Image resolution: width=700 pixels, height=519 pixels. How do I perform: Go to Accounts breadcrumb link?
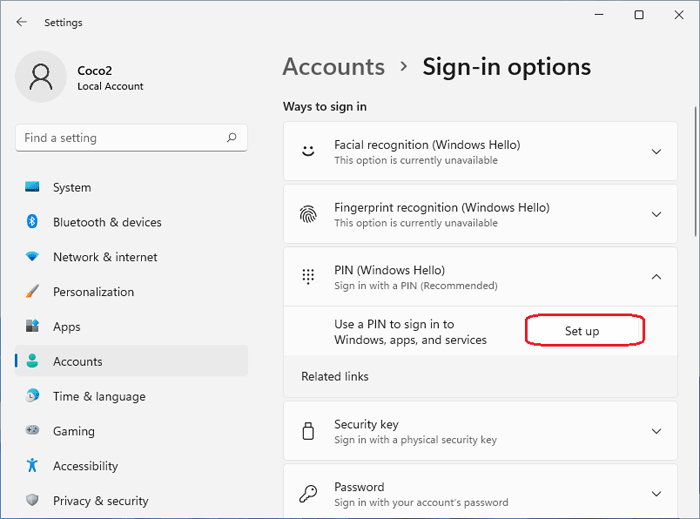pyautogui.click(x=333, y=67)
